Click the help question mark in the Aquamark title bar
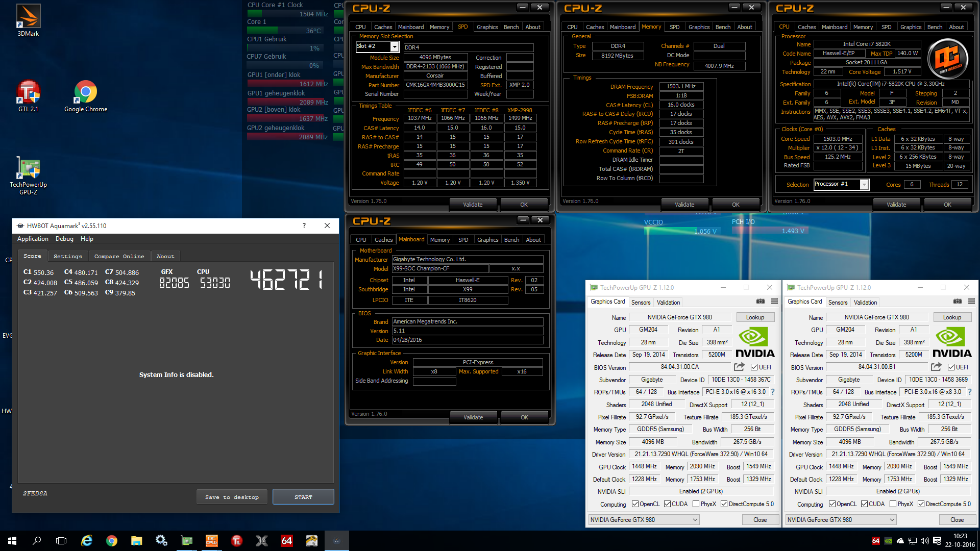The width and height of the screenshot is (980, 551). 304,226
